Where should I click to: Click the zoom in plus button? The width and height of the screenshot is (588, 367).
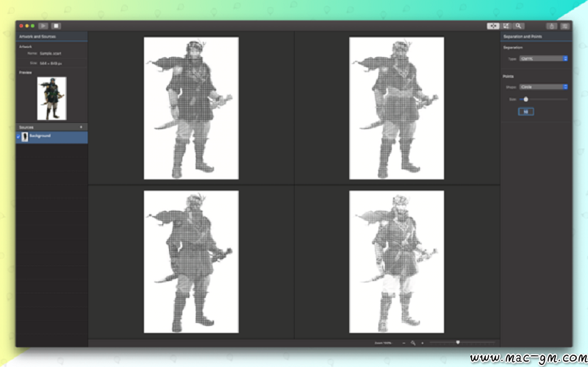coord(422,343)
